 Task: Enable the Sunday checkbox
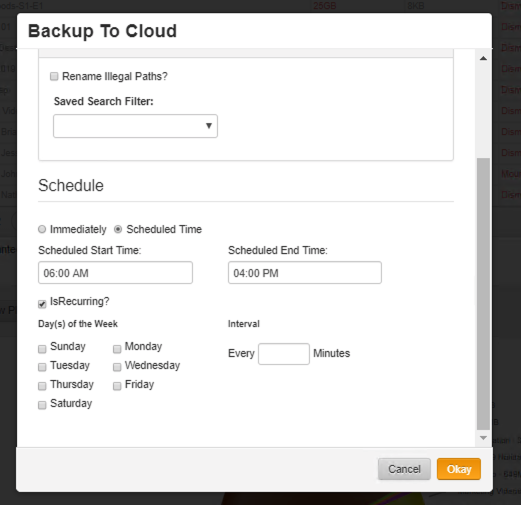tap(42, 349)
